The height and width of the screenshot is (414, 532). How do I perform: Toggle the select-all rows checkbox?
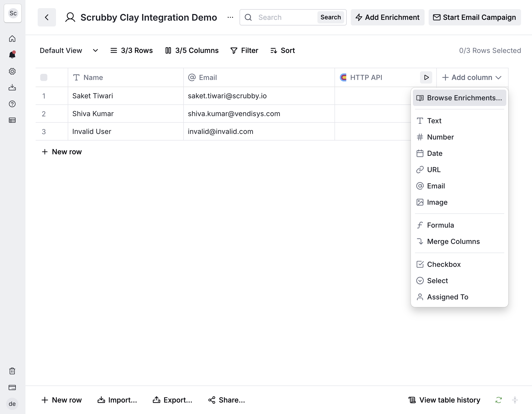(44, 77)
